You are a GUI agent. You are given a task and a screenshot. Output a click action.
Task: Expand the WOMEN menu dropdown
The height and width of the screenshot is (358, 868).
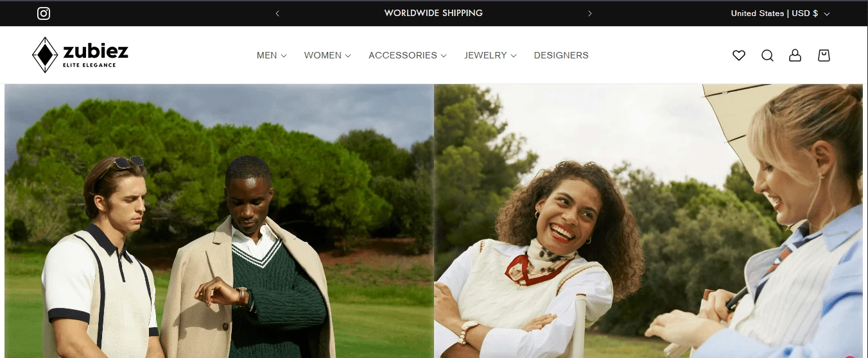[327, 56]
